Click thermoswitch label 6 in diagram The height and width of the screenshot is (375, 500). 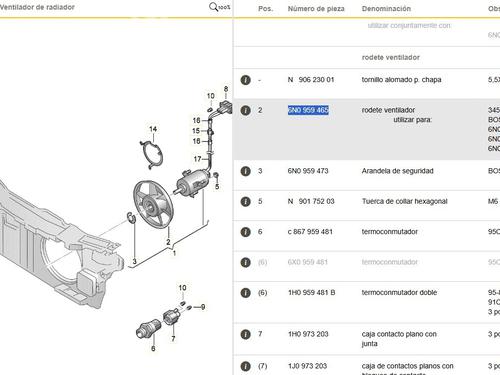(x=153, y=348)
